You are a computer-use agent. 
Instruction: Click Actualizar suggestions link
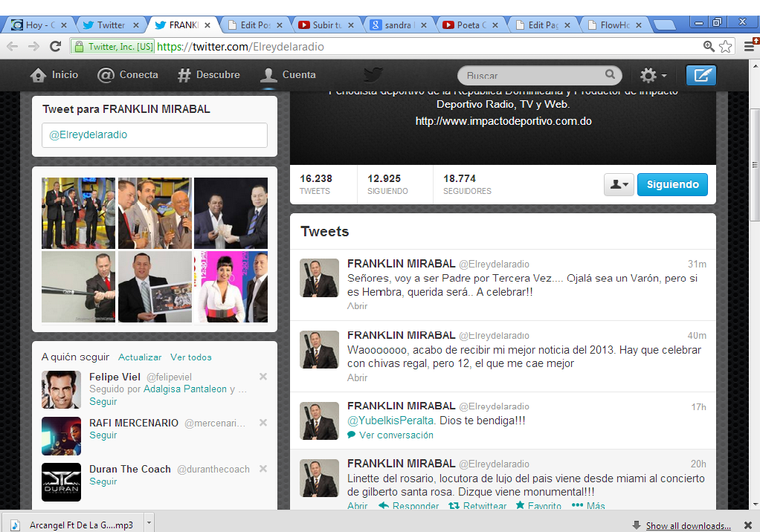click(x=140, y=357)
